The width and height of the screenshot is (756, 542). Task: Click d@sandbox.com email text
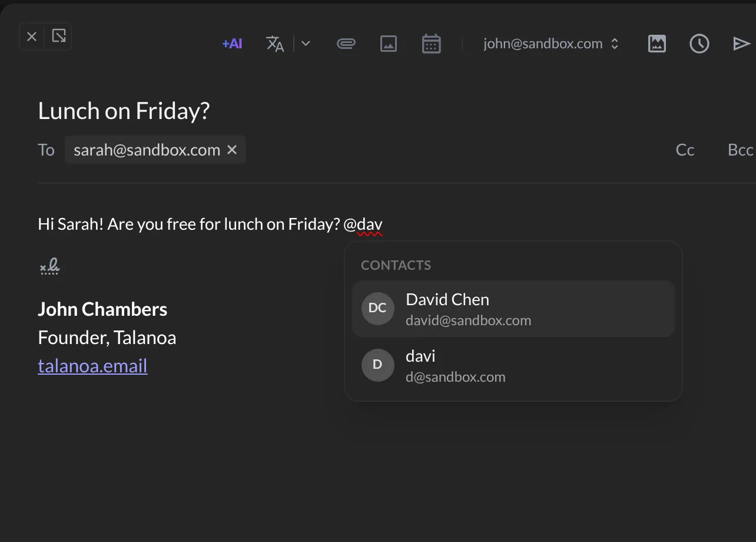(x=456, y=377)
